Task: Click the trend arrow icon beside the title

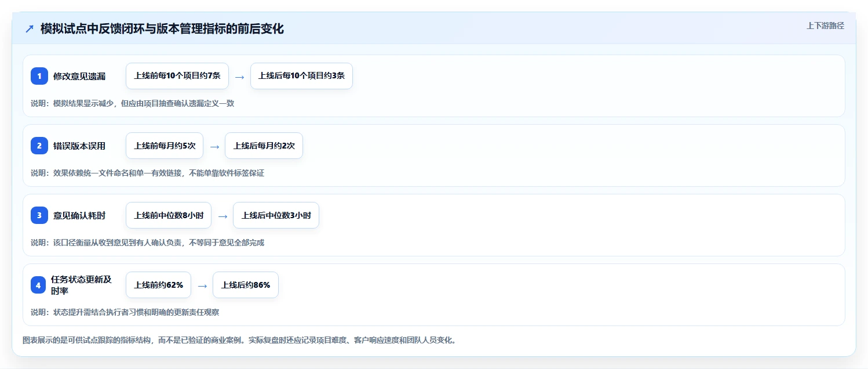Action: 30,28
